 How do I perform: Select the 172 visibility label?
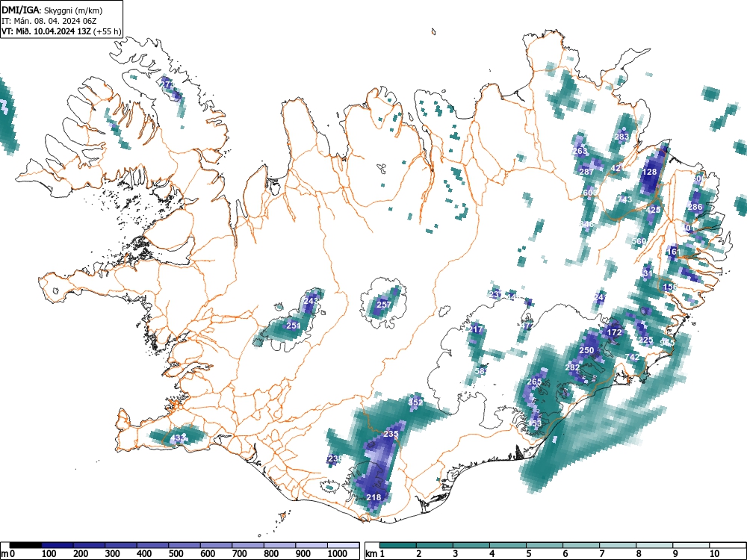tap(615, 332)
